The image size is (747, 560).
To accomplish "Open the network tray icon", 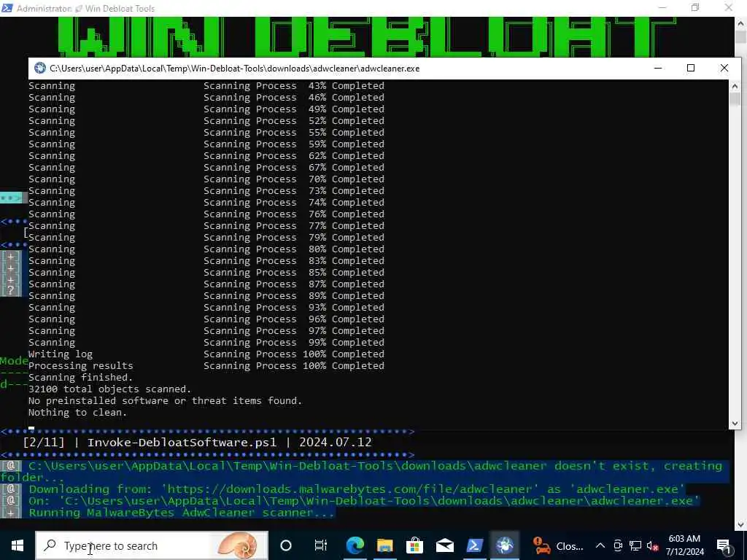I will pos(635,545).
